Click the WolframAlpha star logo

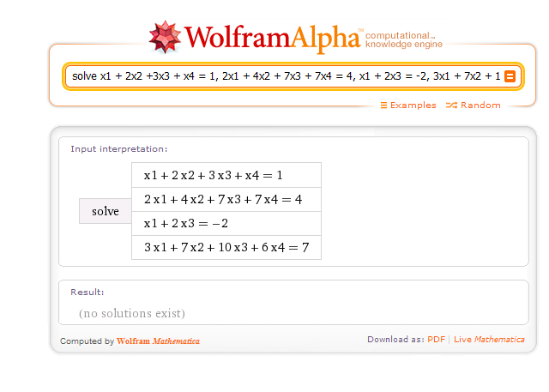165,38
